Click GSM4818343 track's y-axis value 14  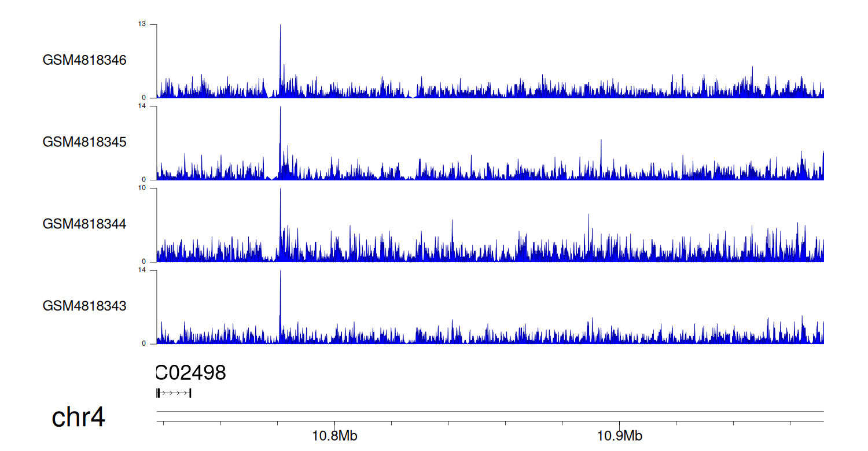[142, 271]
